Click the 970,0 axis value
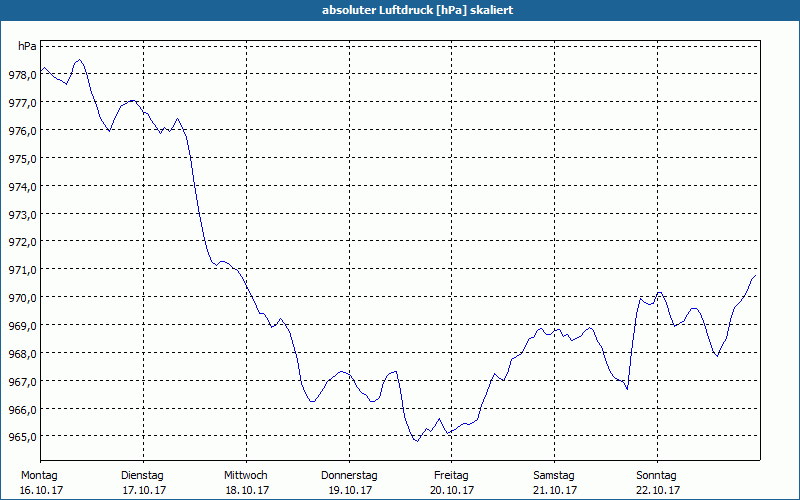Screen dimensions: 800x500 pos(22,298)
